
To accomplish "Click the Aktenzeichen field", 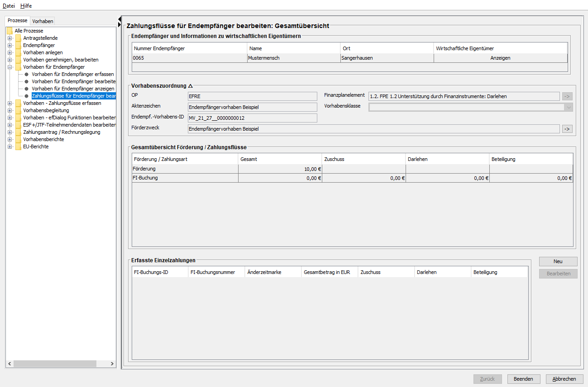I will coord(253,107).
